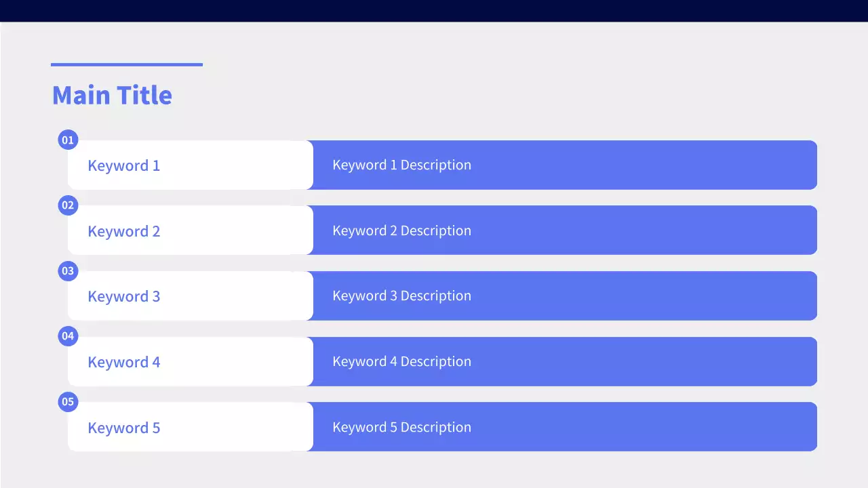Click the 03 number badge

[x=68, y=271]
